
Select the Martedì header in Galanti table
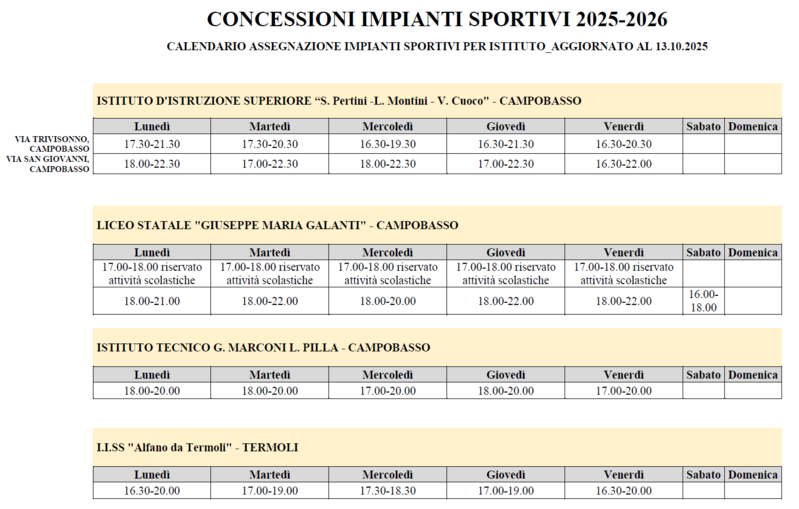(x=269, y=252)
